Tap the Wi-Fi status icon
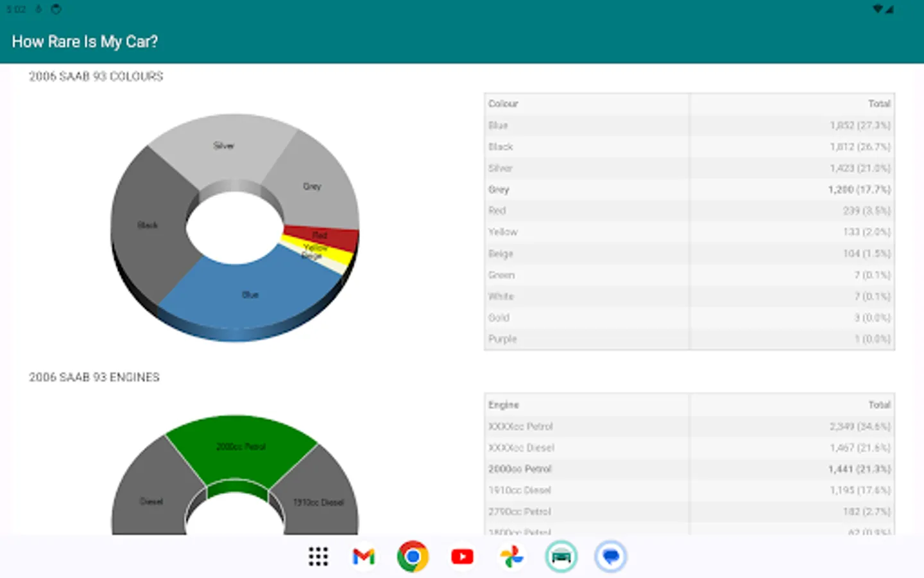 click(878, 9)
